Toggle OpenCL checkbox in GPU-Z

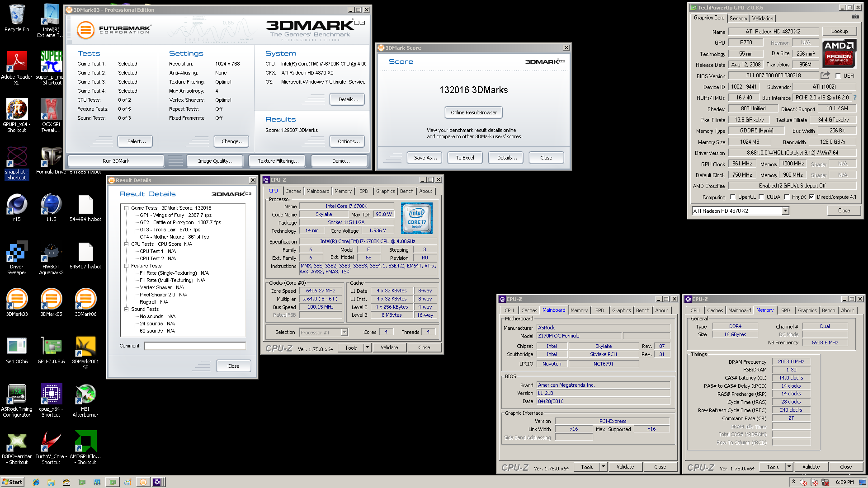coord(733,197)
